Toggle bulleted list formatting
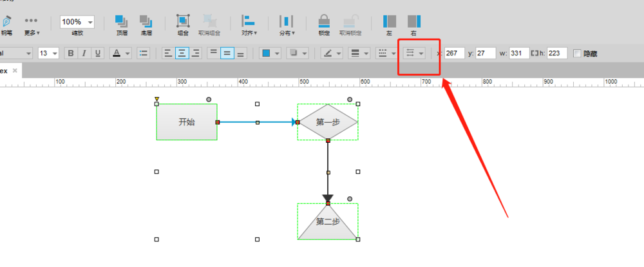 tap(144, 53)
